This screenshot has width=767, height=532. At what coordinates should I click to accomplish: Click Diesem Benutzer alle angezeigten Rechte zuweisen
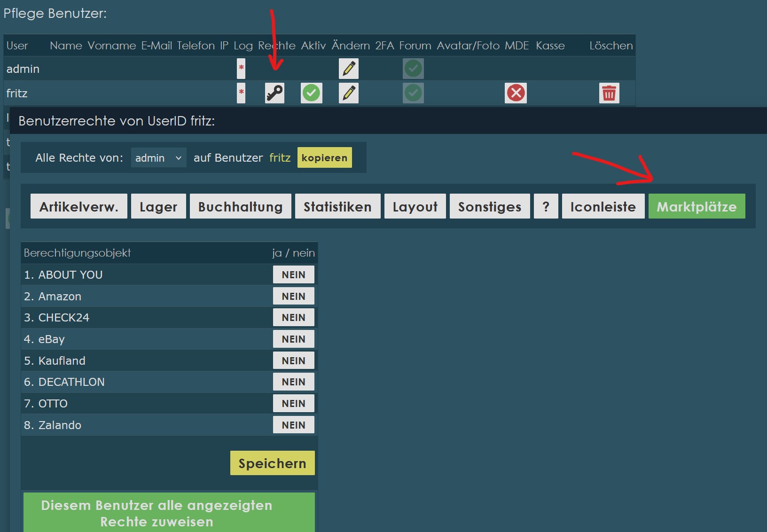(169, 513)
